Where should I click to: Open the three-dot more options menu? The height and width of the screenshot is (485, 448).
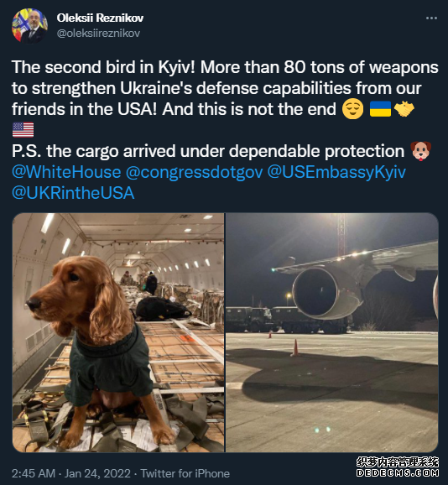click(x=431, y=18)
